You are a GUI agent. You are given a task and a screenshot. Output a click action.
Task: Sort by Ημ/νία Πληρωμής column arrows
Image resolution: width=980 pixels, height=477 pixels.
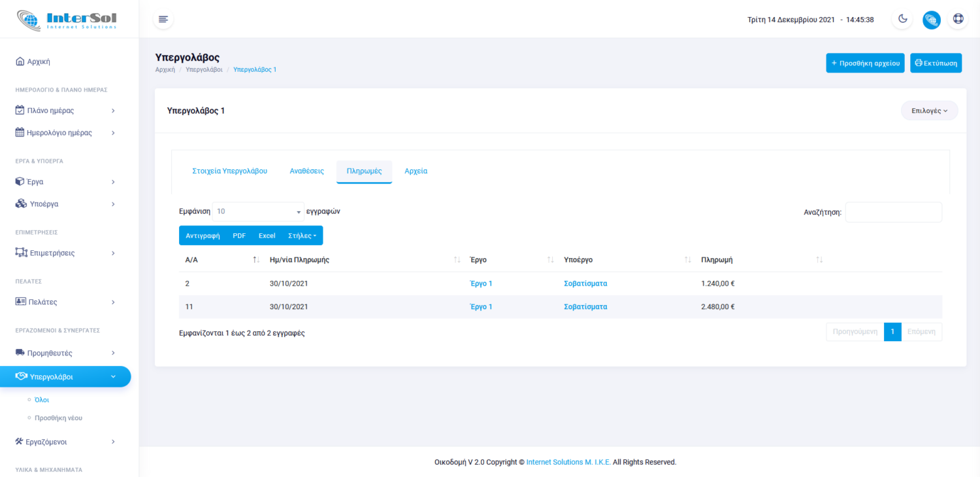457,260
